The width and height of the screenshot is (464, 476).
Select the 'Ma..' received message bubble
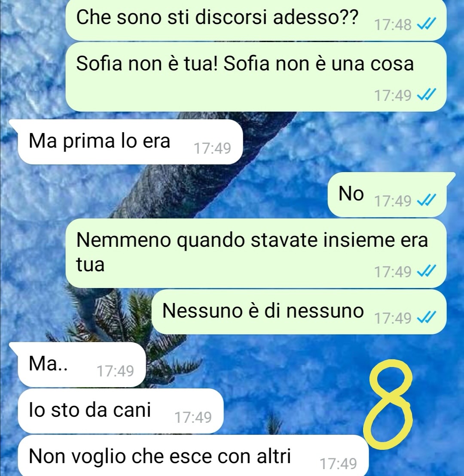[78, 364]
